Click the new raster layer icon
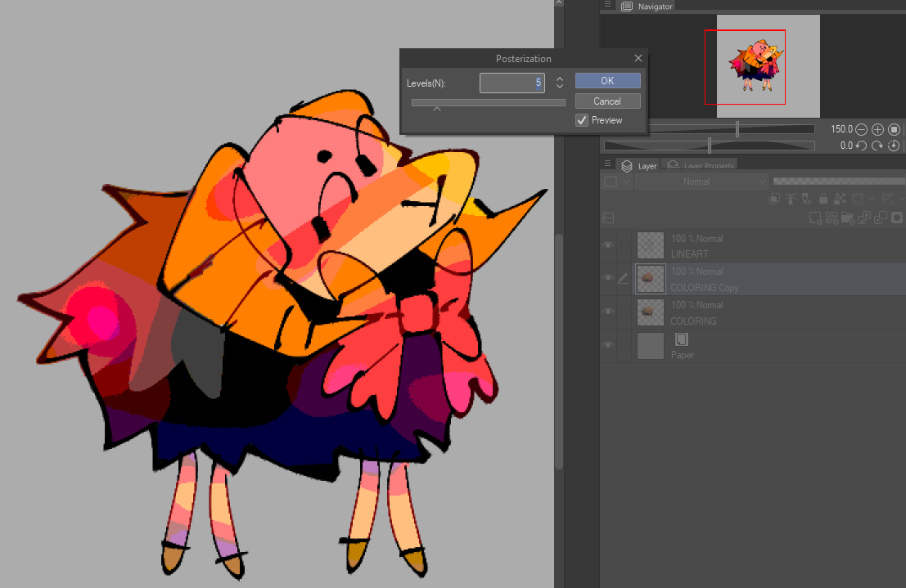 pyautogui.click(x=815, y=218)
